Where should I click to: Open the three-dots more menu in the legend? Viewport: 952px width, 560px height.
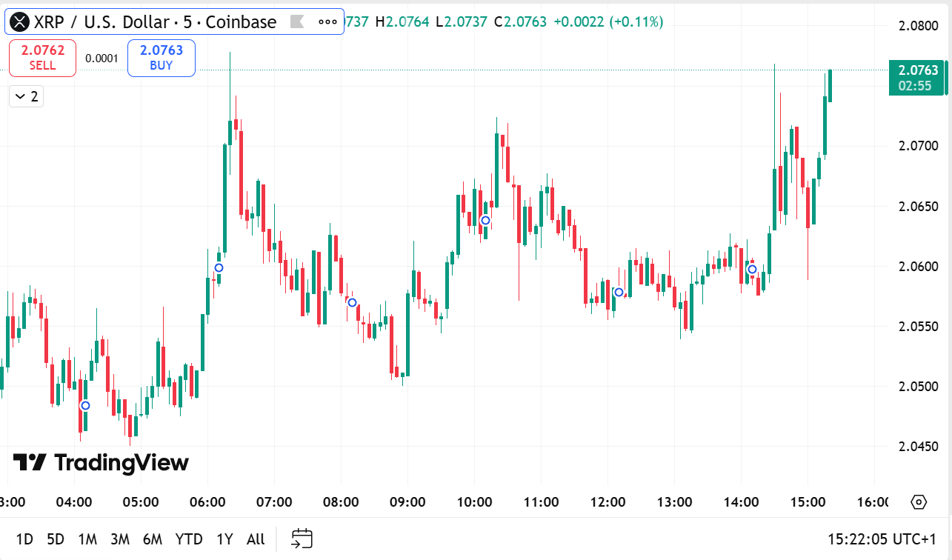coord(327,22)
